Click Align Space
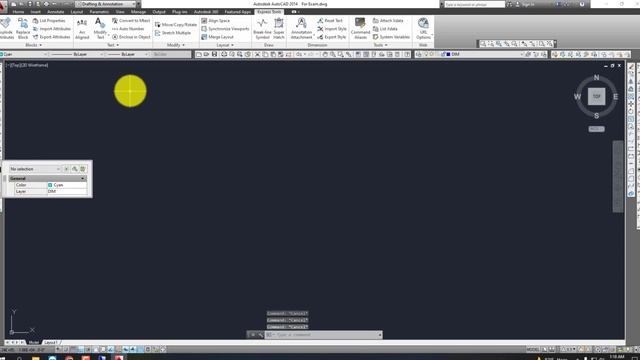 pos(216,20)
